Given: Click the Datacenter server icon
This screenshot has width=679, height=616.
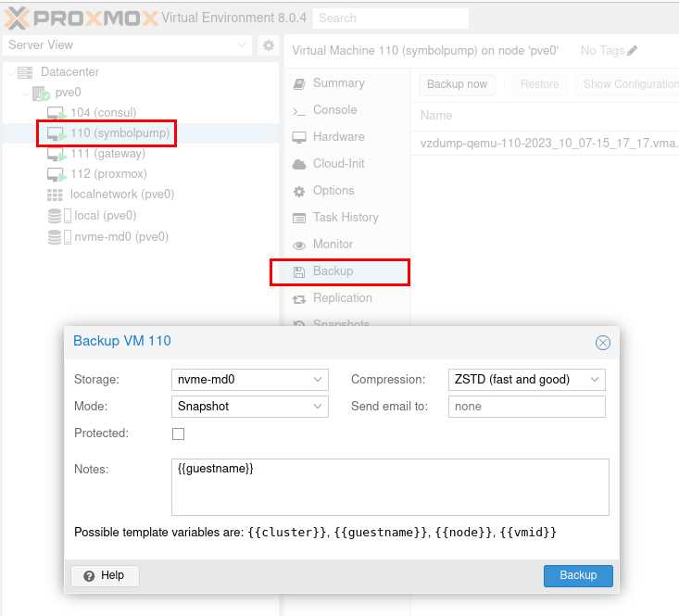Looking at the screenshot, I should point(25,72).
